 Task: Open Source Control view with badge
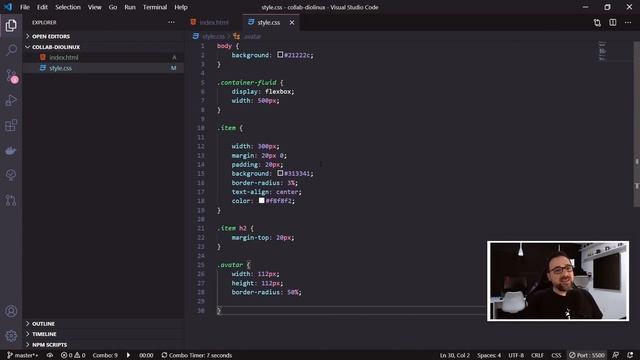[11, 76]
